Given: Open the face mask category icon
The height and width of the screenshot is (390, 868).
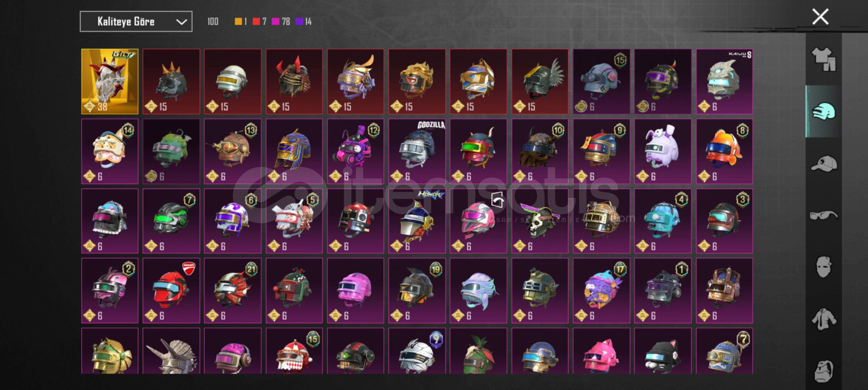Looking at the screenshot, I should pyautogui.click(x=824, y=267).
